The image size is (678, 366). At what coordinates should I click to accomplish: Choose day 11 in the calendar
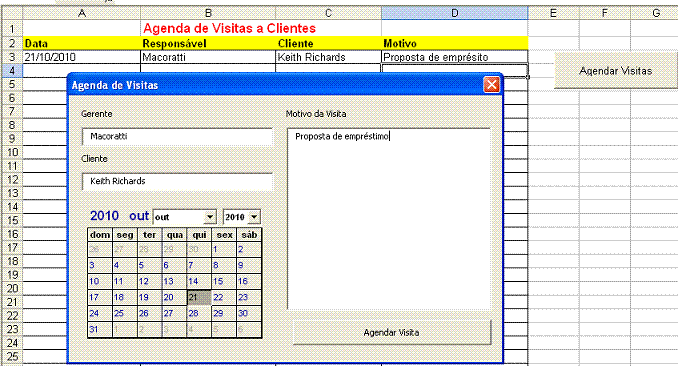[125, 282]
